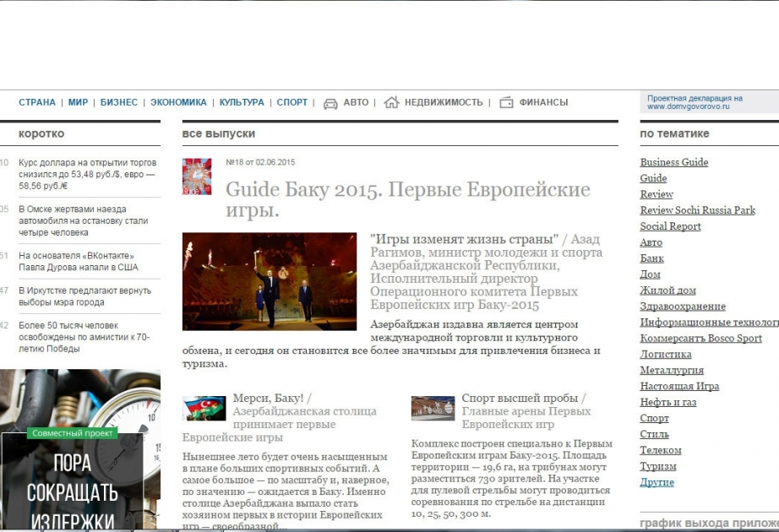
Task: Open the Логистика topic link
Action: point(666,354)
